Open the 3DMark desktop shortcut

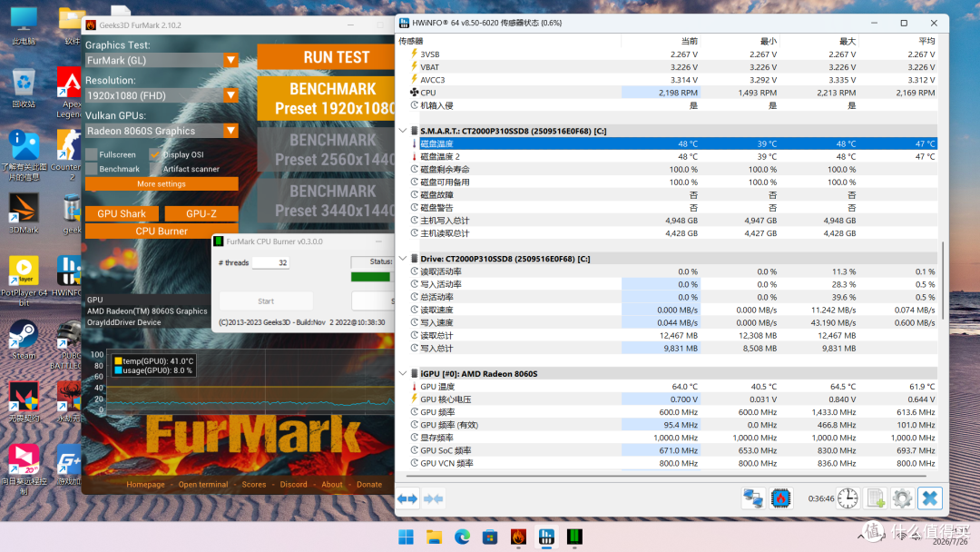click(24, 213)
